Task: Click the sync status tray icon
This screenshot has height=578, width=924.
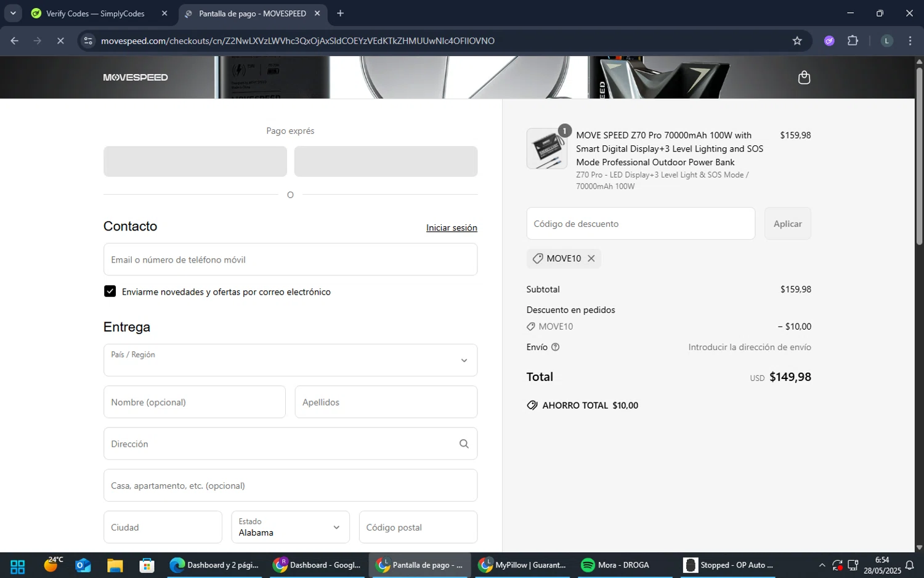Action: [837, 566]
